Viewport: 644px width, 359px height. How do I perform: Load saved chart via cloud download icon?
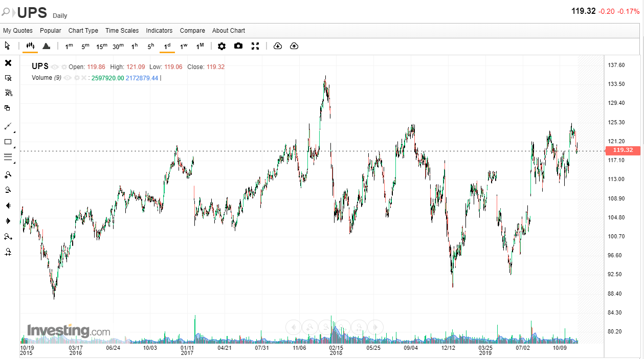(278, 46)
